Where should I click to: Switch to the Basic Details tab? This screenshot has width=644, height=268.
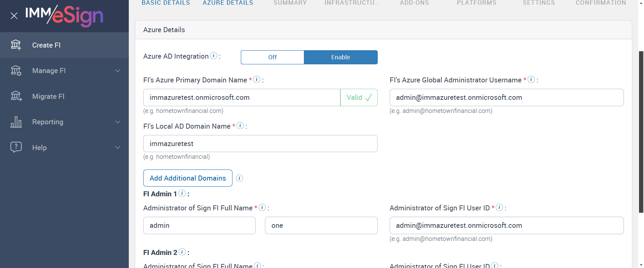click(166, 3)
